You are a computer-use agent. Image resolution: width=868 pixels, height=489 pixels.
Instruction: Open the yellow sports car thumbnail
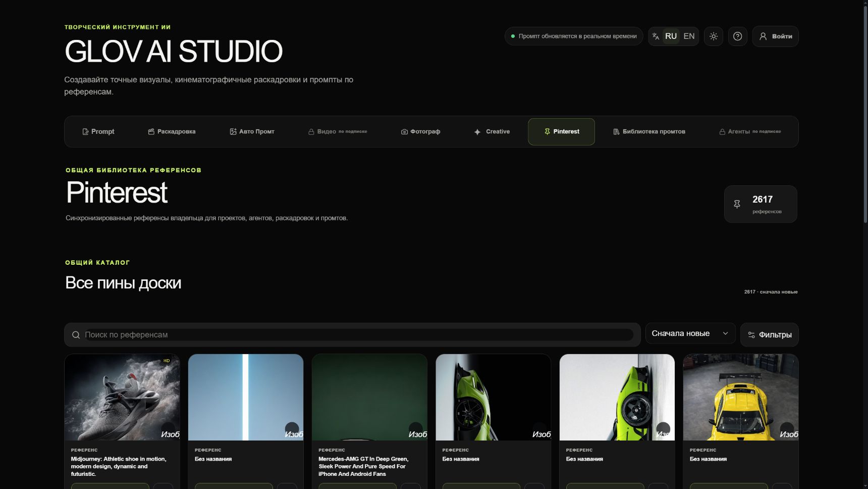(x=741, y=397)
